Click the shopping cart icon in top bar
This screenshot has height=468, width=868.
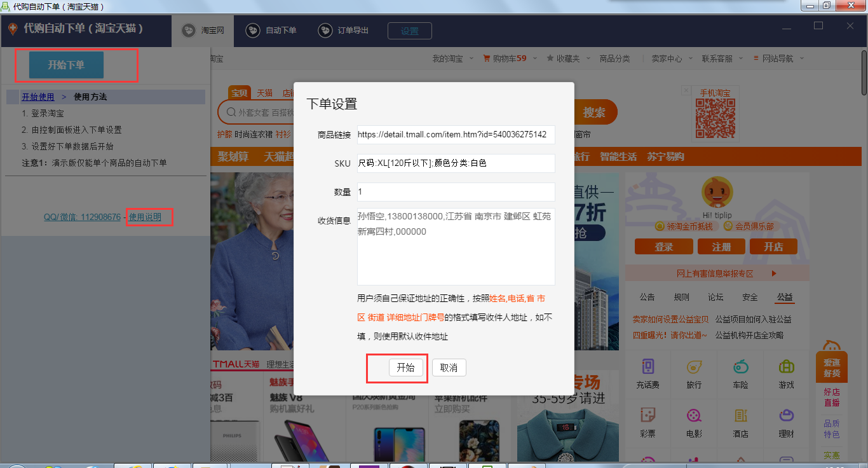click(x=487, y=59)
